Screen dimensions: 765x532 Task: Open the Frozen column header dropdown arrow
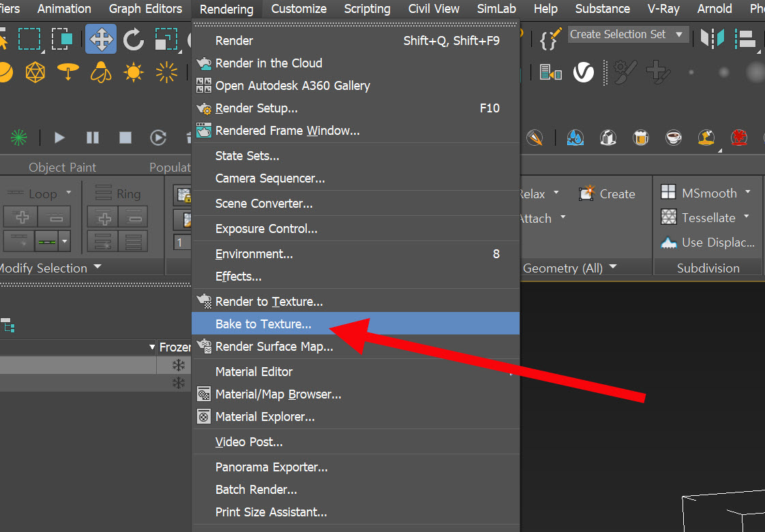pyautogui.click(x=152, y=347)
